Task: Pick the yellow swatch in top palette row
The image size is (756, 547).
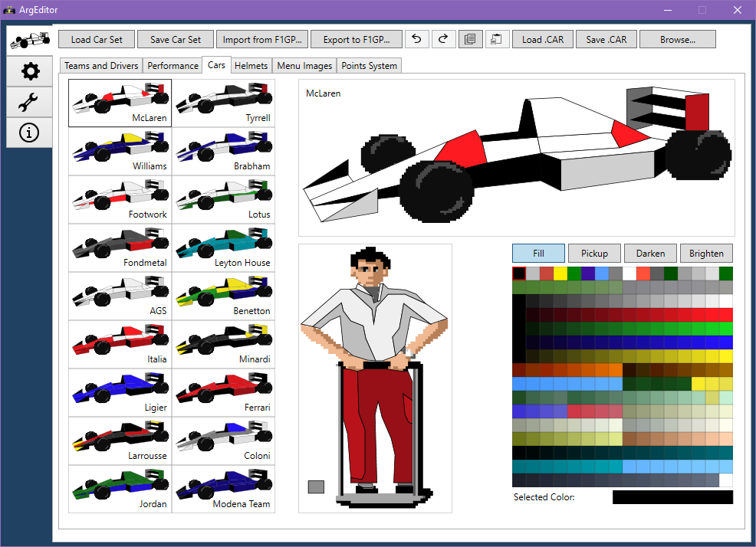Action: 560,273
